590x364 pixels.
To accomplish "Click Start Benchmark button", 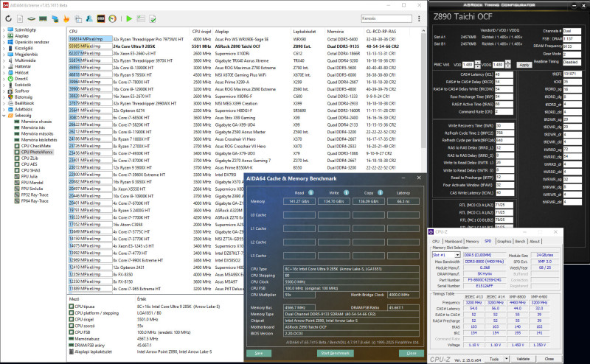I will coord(336,353).
